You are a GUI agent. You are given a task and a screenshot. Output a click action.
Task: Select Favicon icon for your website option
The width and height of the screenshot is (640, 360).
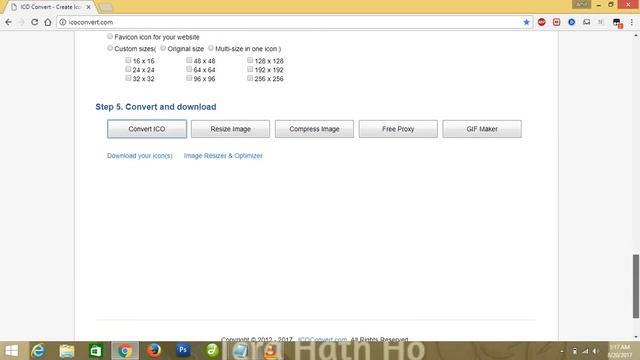point(110,36)
